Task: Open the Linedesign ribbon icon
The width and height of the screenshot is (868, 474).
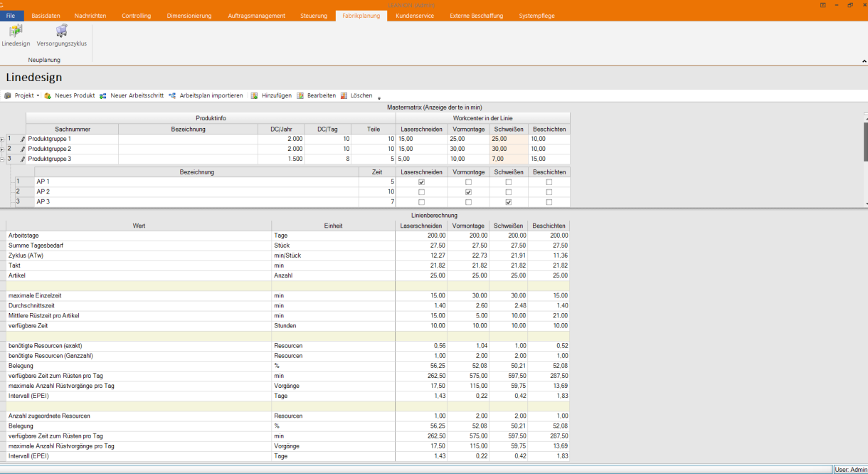Action: point(16,31)
